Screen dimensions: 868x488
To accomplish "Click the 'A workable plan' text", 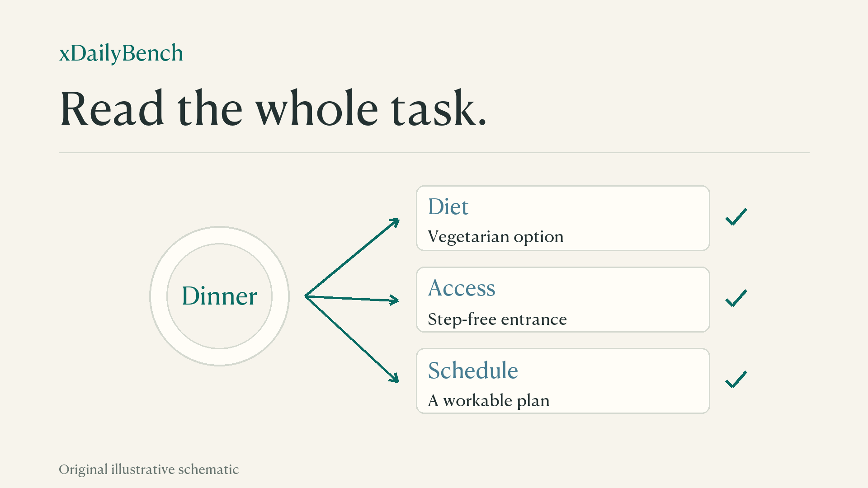I will pyautogui.click(x=489, y=400).
